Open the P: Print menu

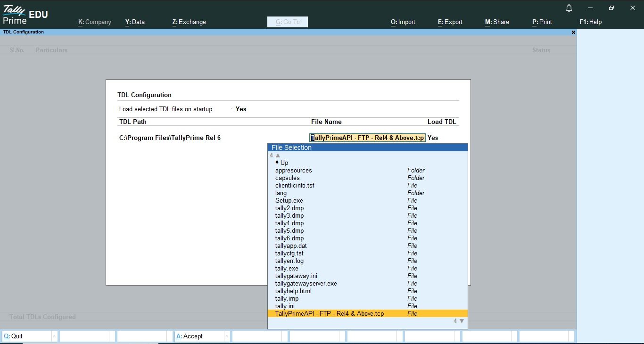542,22
